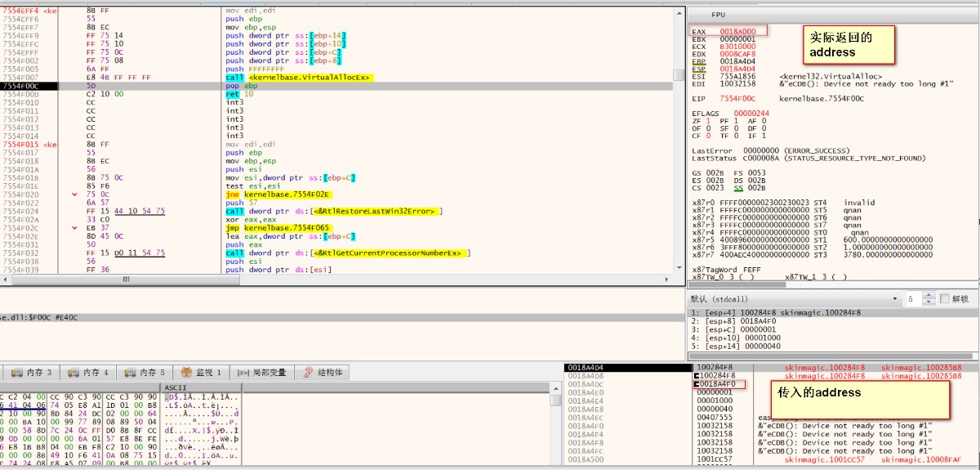Switch to the 内存 5 dump tab
Image resolution: width=980 pixels, height=470 pixels.
(145, 372)
